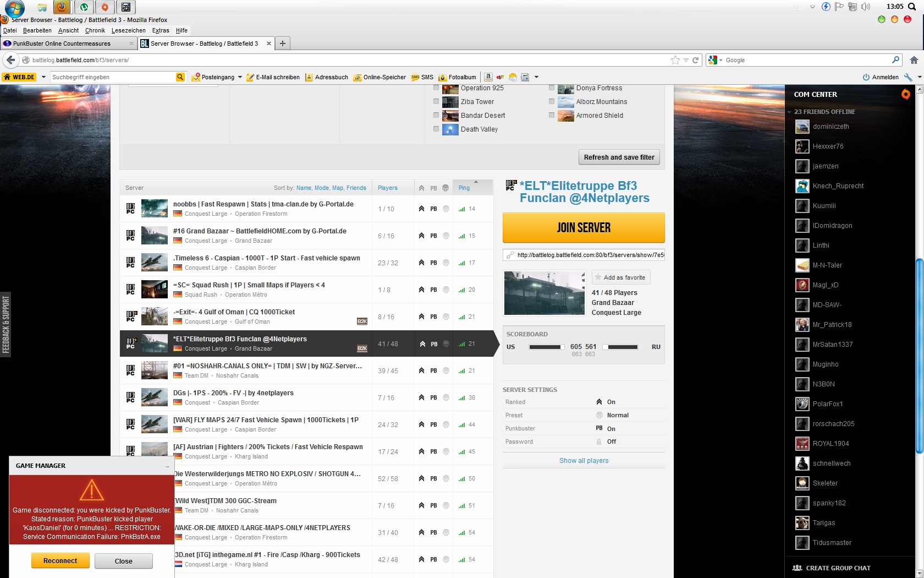The height and width of the screenshot is (578, 924).
Task: Click the preset helmet icon column header
Action: [x=446, y=188]
